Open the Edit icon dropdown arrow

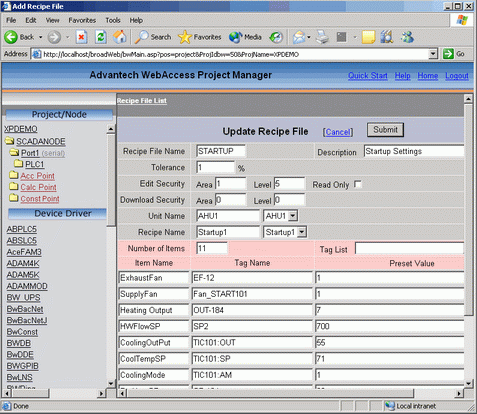tap(355, 37)
